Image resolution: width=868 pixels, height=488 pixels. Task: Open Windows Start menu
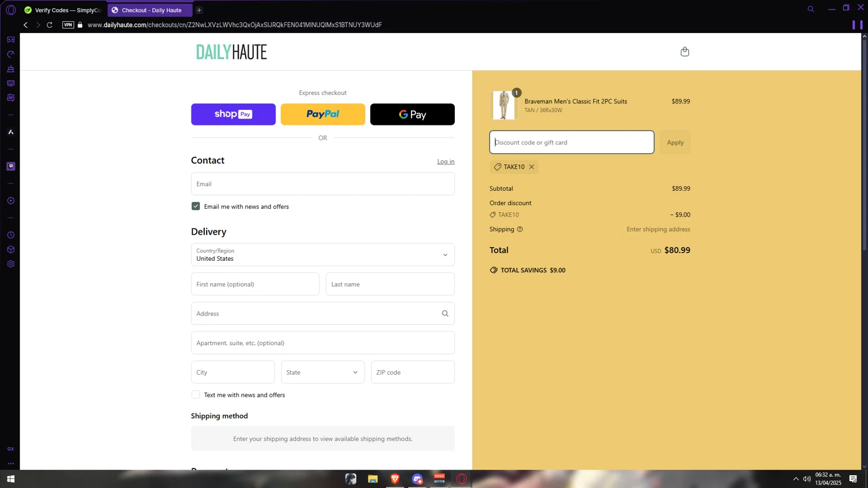pyautogui.click(x=10, y=479)
